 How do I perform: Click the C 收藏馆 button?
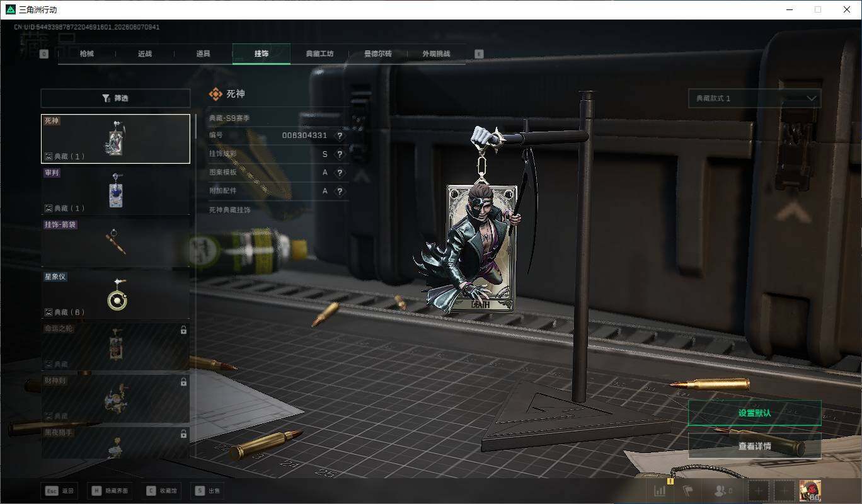click(x=162, y=491)
